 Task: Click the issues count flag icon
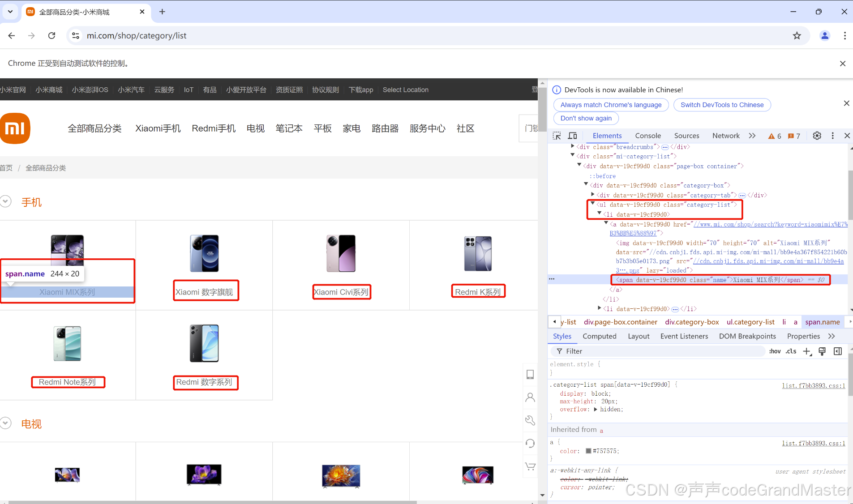tap(791, 136)
